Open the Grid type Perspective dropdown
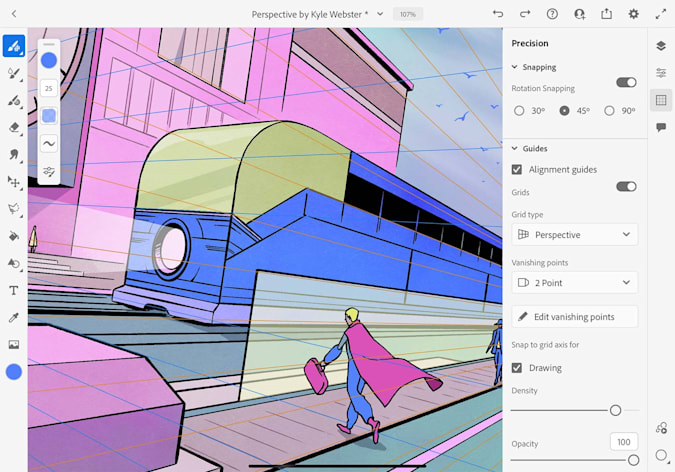The width and height of the screenshot is (675, 472). point(574,234)
